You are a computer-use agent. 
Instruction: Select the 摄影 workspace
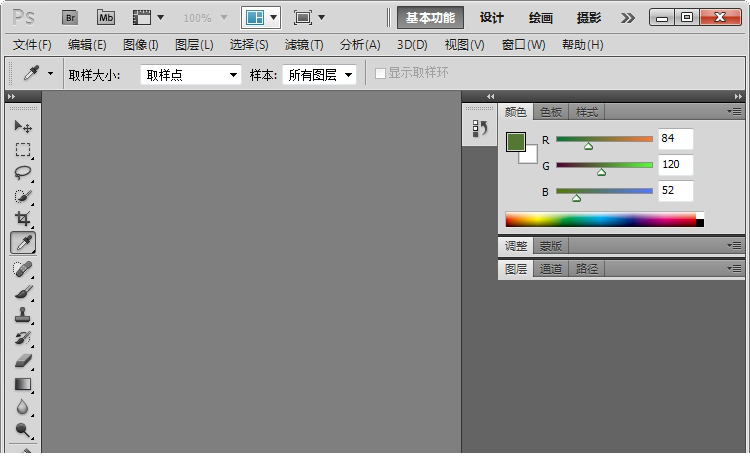coord(588,18)
